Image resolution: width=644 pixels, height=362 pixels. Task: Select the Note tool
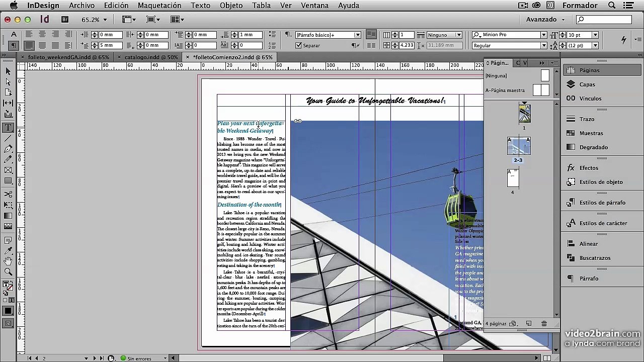(x=8, y=240)
